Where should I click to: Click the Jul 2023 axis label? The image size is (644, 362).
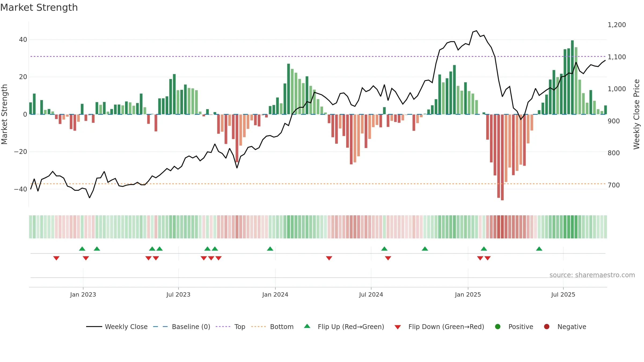click(x=178, y=295)
